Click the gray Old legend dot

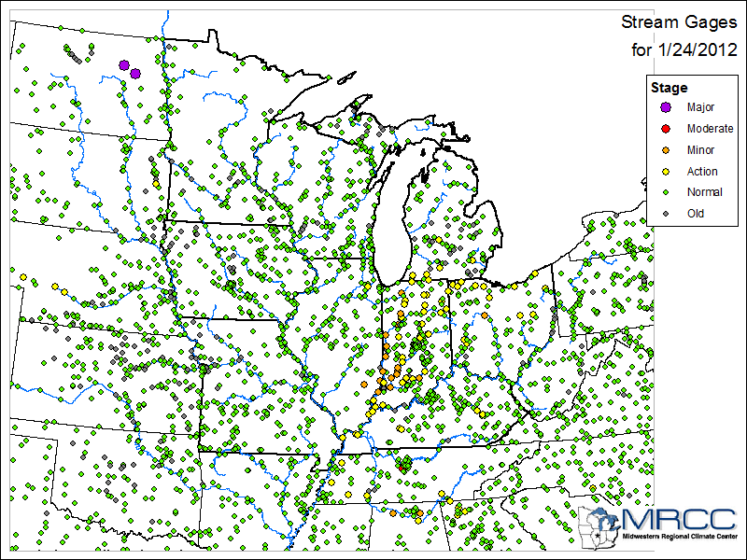pos(666,214)
